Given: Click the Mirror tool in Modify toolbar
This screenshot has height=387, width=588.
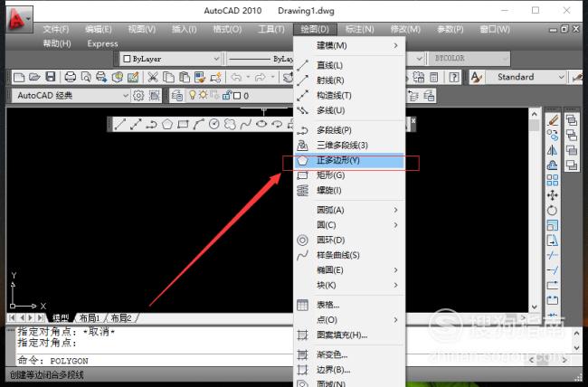Looking at the screenshot, I should tap(553, 150).
